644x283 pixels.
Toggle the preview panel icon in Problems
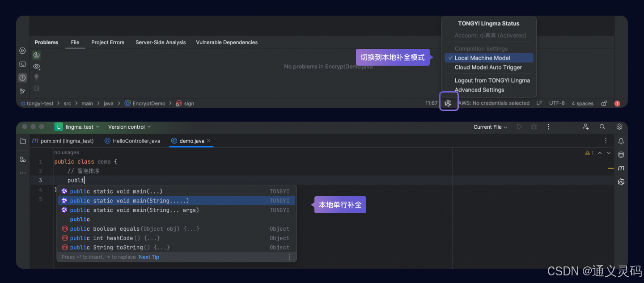[37, 89]
